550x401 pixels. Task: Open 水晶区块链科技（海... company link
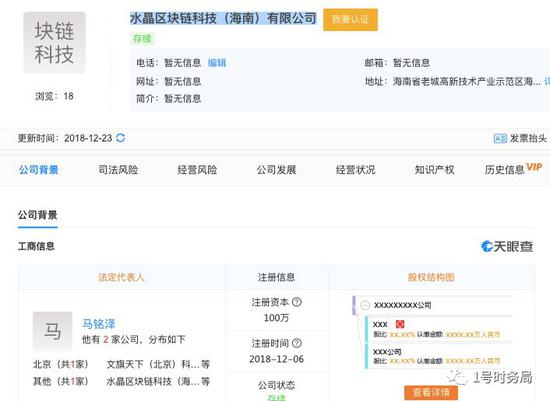[158, 381]
